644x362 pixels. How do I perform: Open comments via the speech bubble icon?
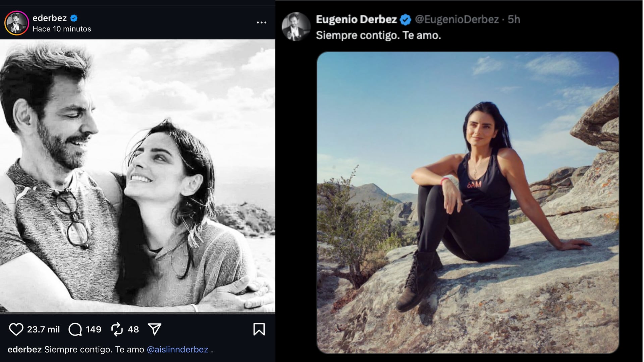click(75, 329)
